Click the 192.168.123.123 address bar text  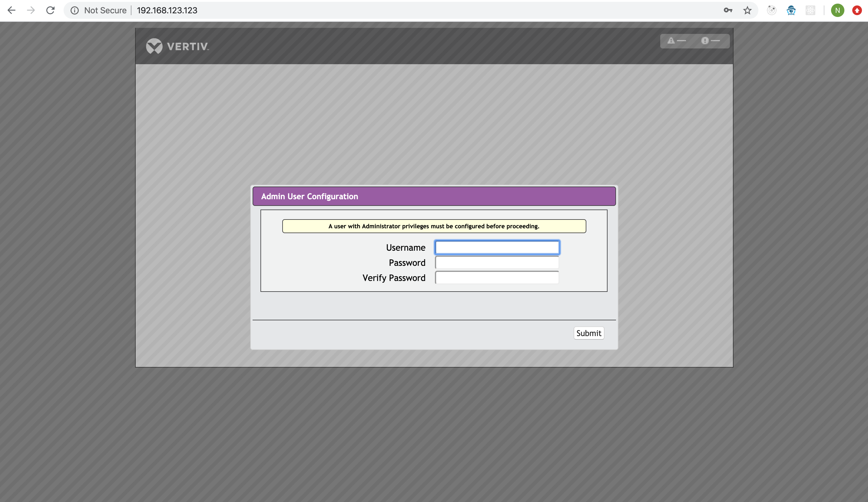(167, 10)
